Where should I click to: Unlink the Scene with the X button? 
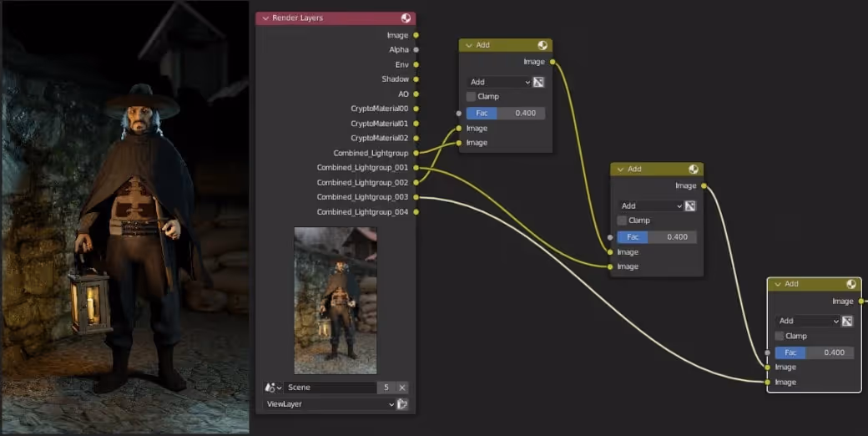[x=402, y=388]
